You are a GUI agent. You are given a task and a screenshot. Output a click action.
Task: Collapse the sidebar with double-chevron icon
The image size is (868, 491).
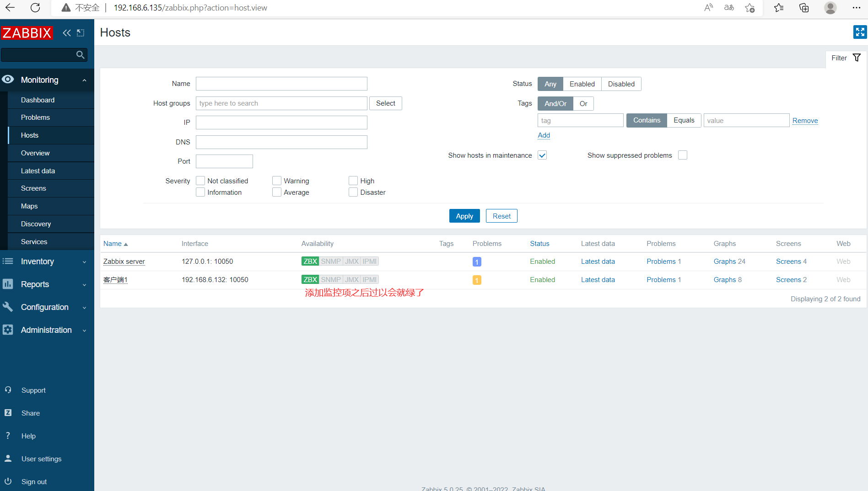tap(67, 33)
